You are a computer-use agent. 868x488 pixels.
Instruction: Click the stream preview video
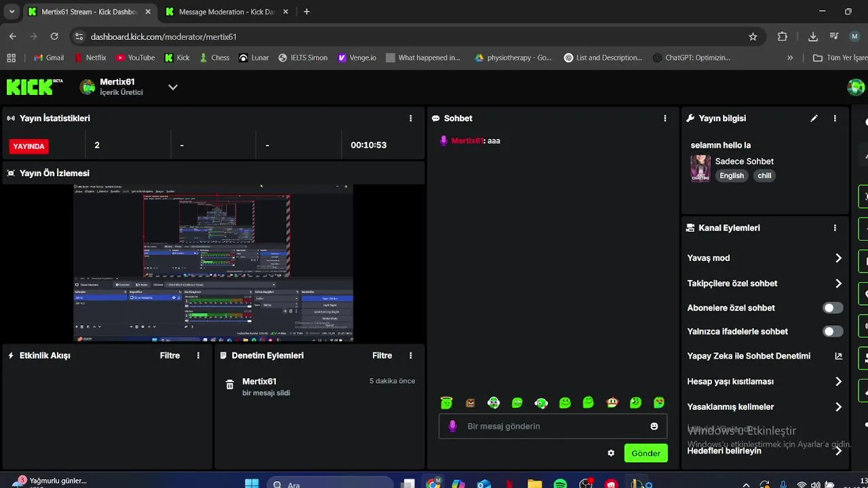tap(213, 263)
